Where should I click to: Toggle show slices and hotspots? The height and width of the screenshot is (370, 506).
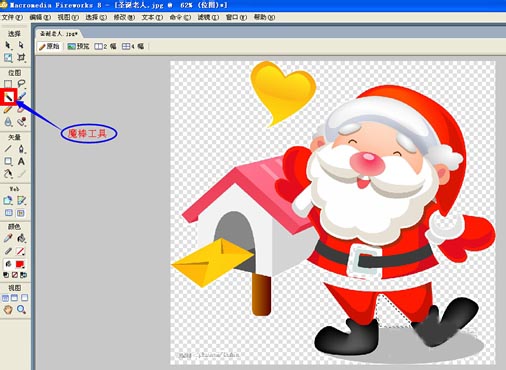tap(21, 213)
